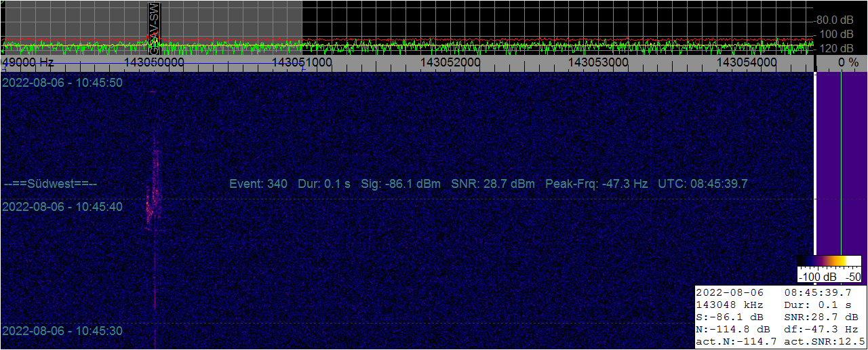The height and width of the screenshot is (350, 868).
Task: Click the 143052000 frequency axis label
Action: pos(450,62)
